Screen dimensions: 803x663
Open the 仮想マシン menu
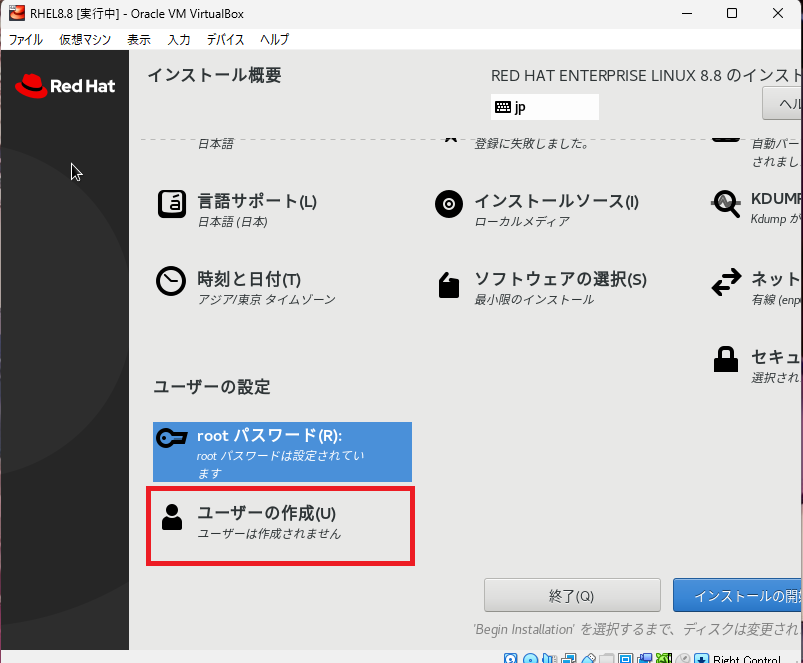[x=84, y=39]
